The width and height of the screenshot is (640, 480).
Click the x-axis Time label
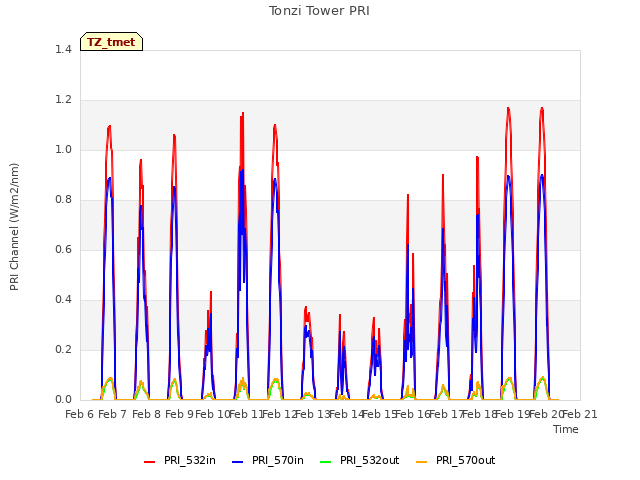(566, 429)
